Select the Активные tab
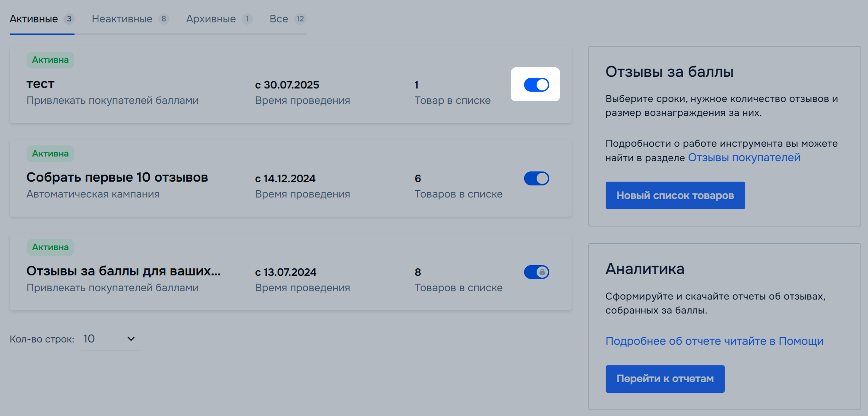 point(34,19)
